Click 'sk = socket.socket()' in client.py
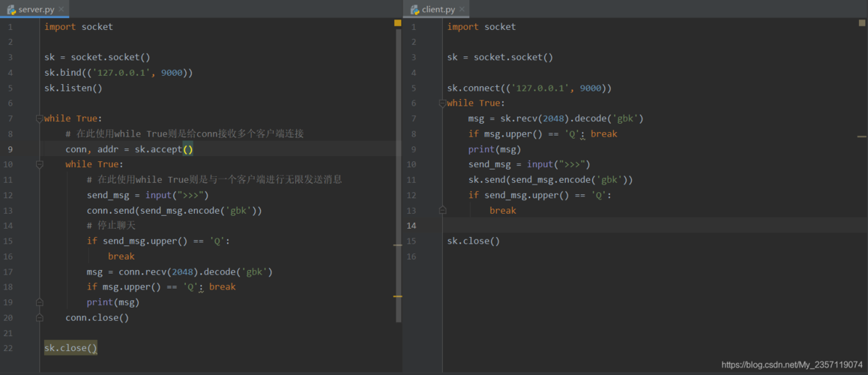This screenshot has height=375, width=868. [500, 57]
